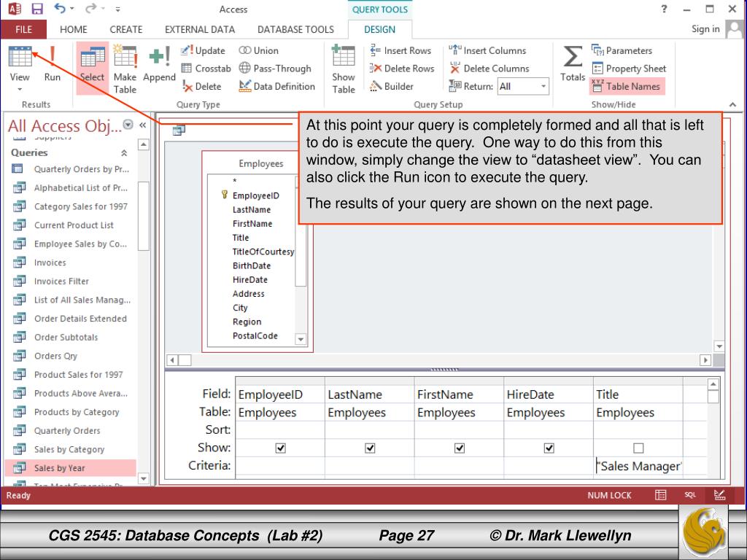The height and width of the screenshot is (560, 747).
Task: Toggle the Table Names row
Action: tap(627, 86)
